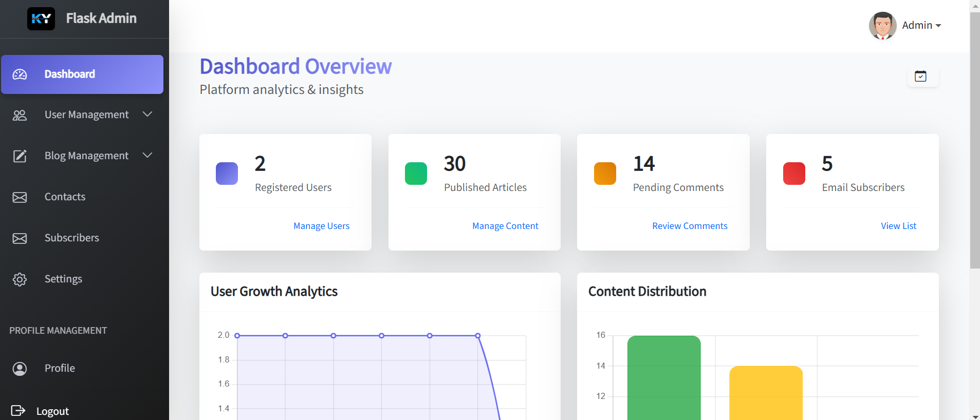
Task: Click the purple Registered Users square icon
Action: point(227,174)
